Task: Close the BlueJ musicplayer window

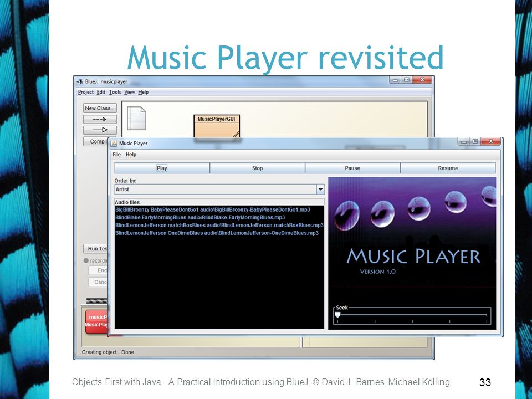Action: click(422, 80)
